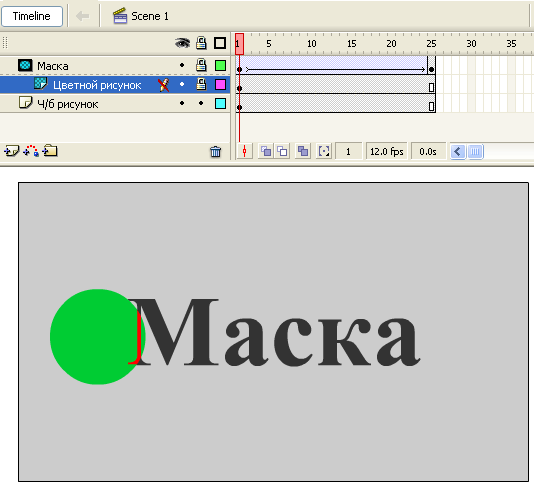This screenshot has height=490, width=534.
Task: Click the Delete Layer trash icon
Action: [x=216, y=152]
